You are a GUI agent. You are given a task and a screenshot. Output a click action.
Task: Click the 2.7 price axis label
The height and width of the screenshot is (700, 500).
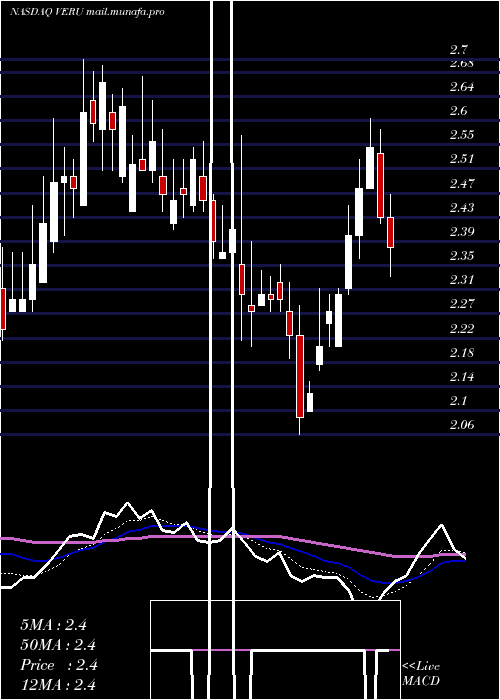[458, 50]
